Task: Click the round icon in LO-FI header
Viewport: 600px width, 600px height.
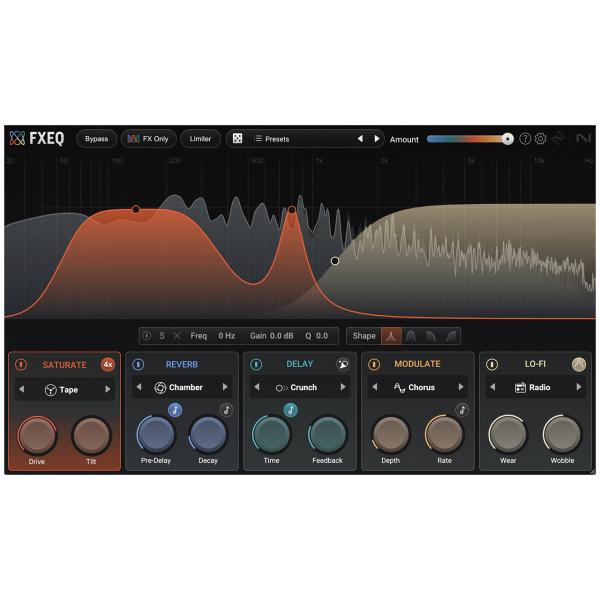Action: tap(578, 365)
